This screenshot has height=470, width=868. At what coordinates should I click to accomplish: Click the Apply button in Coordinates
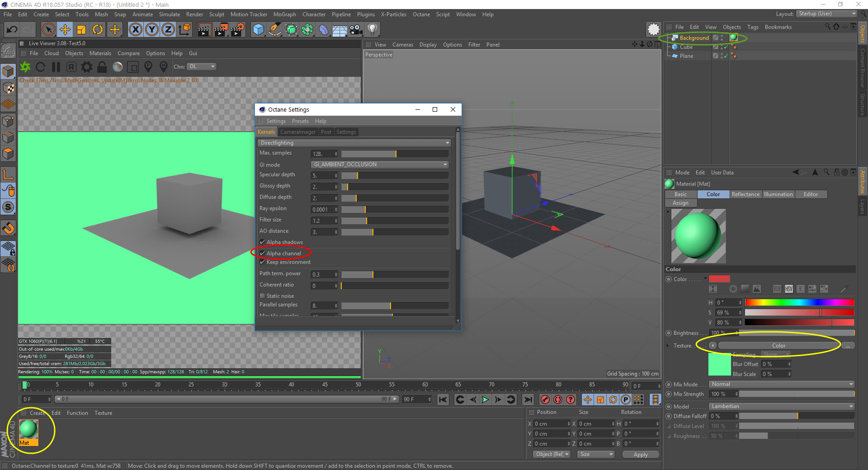(641, 455)
